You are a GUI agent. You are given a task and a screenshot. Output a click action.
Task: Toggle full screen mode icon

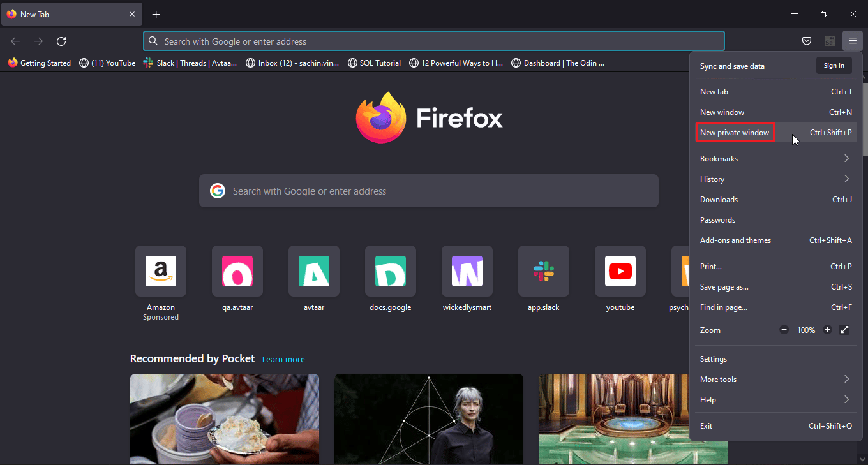(844, 330)
